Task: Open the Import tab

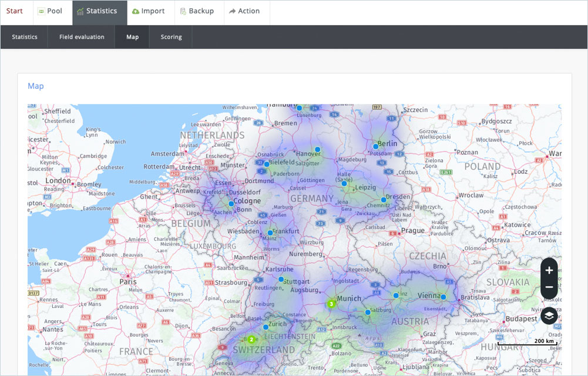Action: (x=148, y=11)
